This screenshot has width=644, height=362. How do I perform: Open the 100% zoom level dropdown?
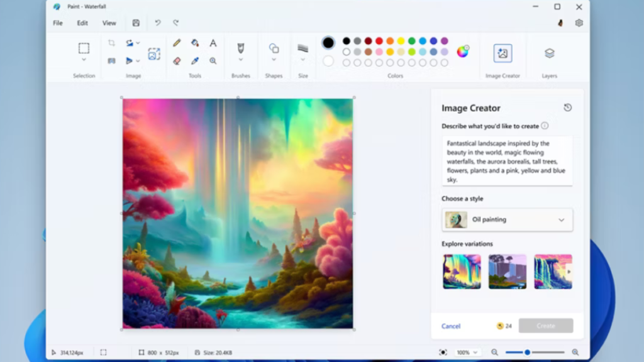pos(467,352)
